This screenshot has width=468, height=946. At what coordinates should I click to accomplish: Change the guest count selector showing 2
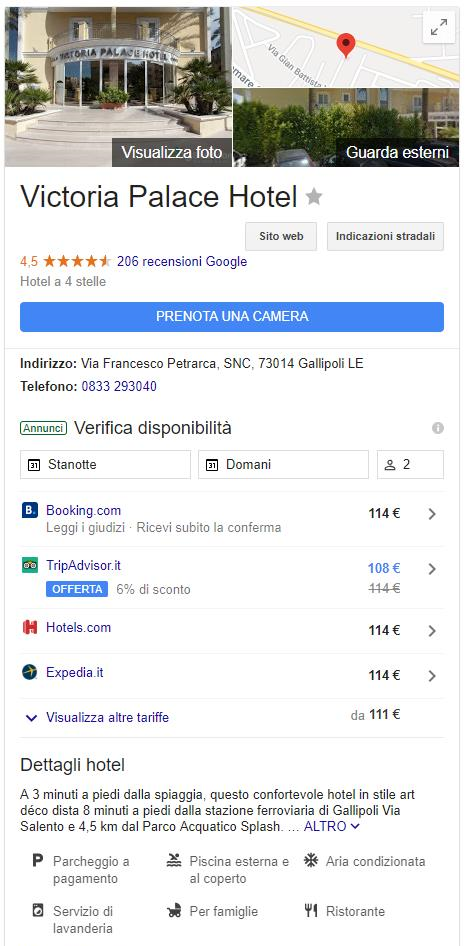coord(411,465)
